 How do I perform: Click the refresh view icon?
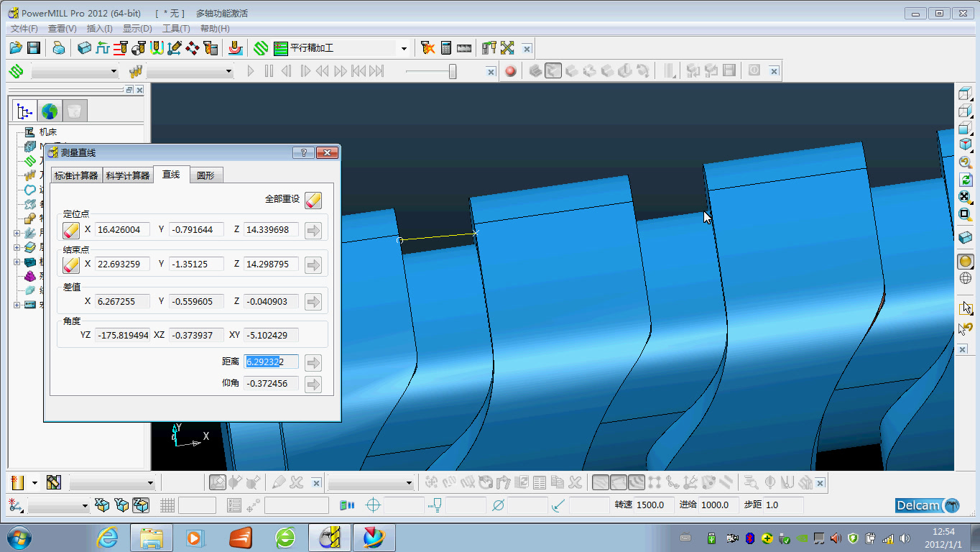(965, 180)
